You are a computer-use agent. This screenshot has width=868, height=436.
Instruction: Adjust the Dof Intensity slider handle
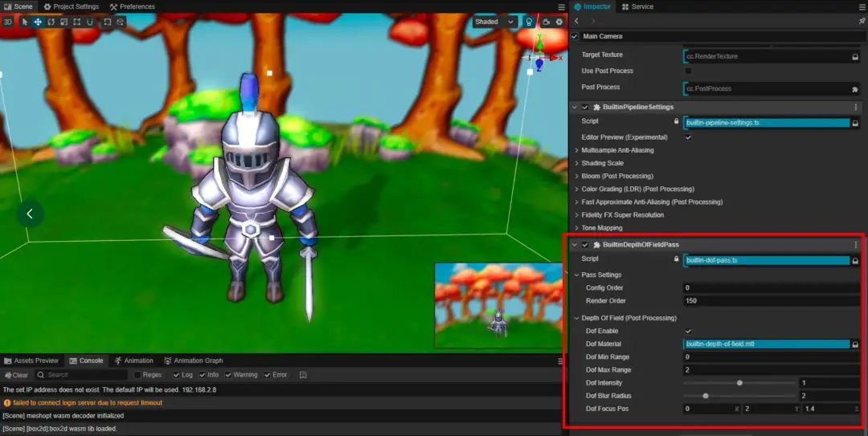(x=739, y=383)
